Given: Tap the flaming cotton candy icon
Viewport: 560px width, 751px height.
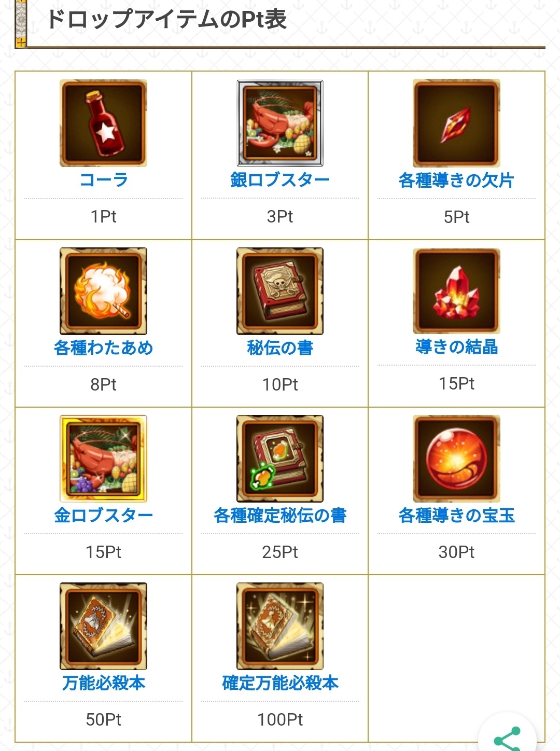Looking at the screenshot, I should point(103,291).
